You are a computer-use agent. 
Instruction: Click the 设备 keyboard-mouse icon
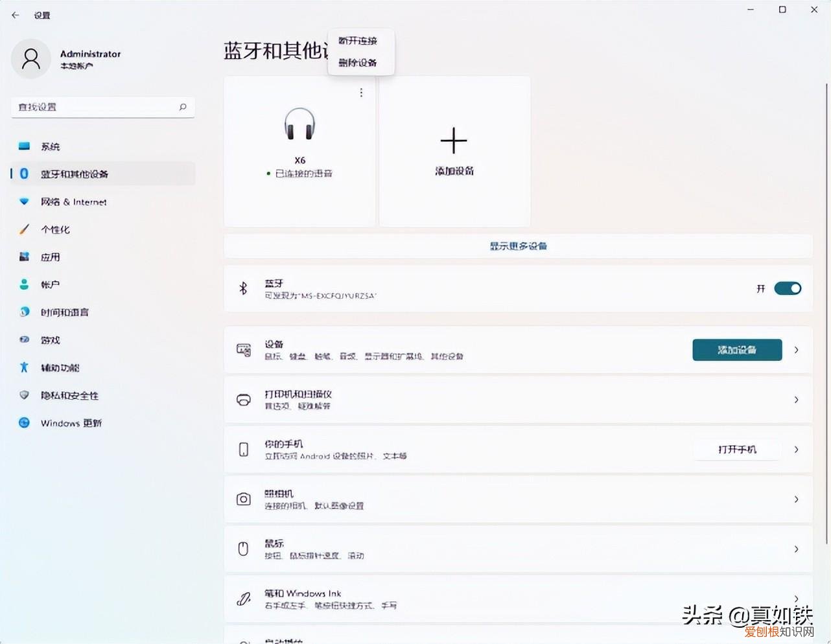[244, 350]
